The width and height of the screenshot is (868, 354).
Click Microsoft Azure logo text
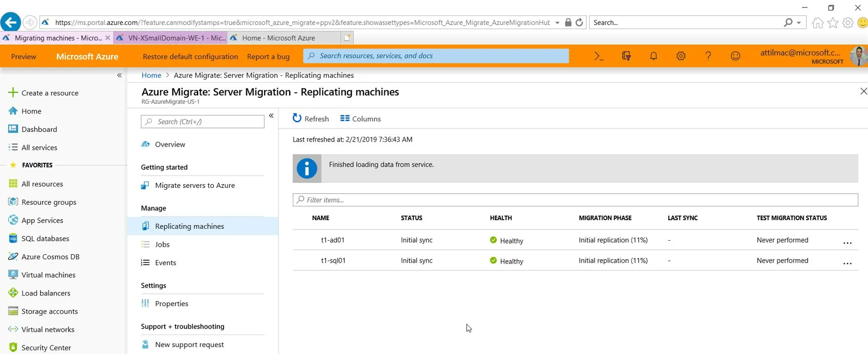pos(87,56)
